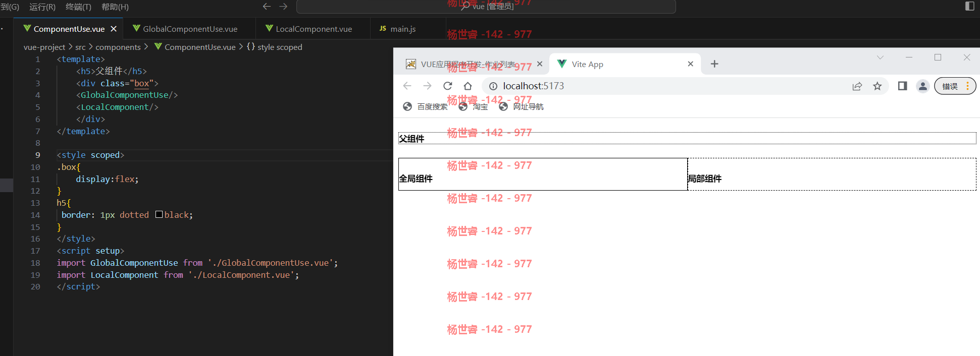Open the 网址导航 bookmark
This screenshot has width=980, height=356.
click(521, 106)
